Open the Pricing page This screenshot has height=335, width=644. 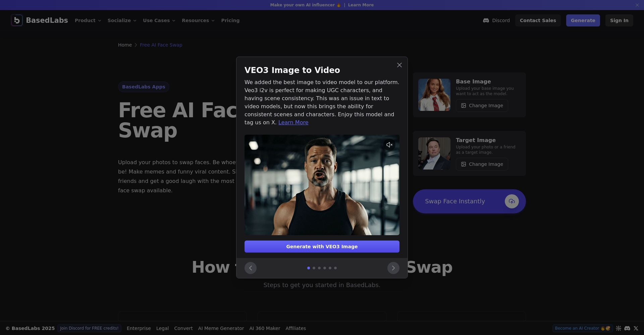(x=230, y=20)
